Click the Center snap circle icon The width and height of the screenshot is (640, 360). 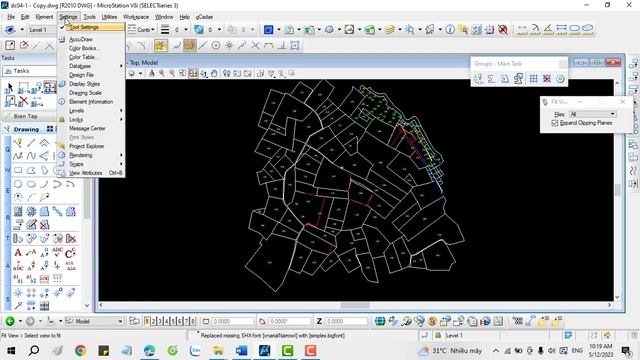[216, 46]
